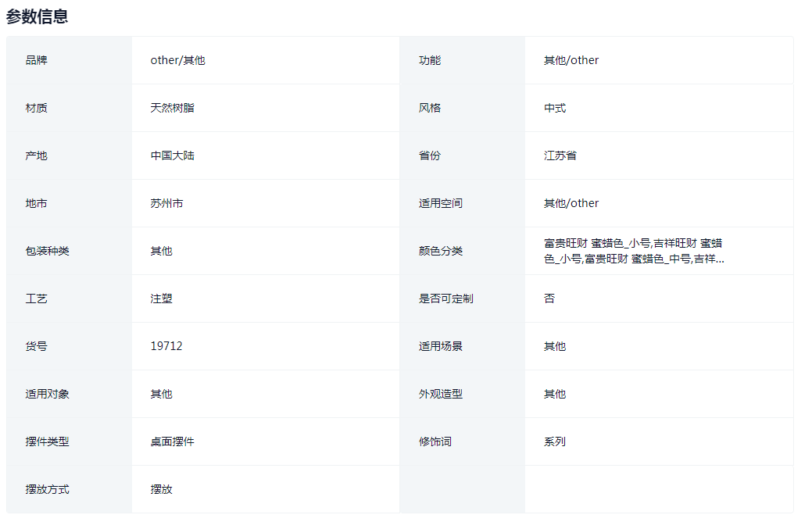The height and width of the screenshot is (529, 812).
Task: Click the 参数信息 section heading
Action: pyautogui.click(x=35, y=16)
